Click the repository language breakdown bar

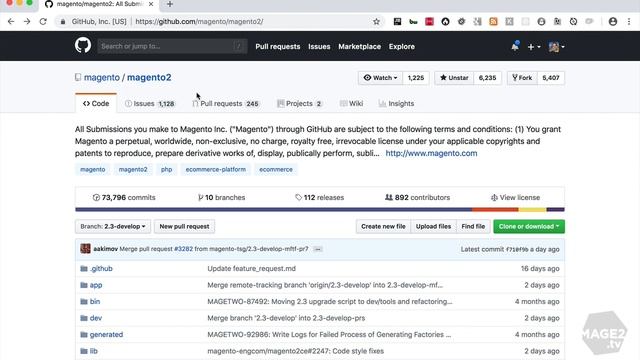320,210
